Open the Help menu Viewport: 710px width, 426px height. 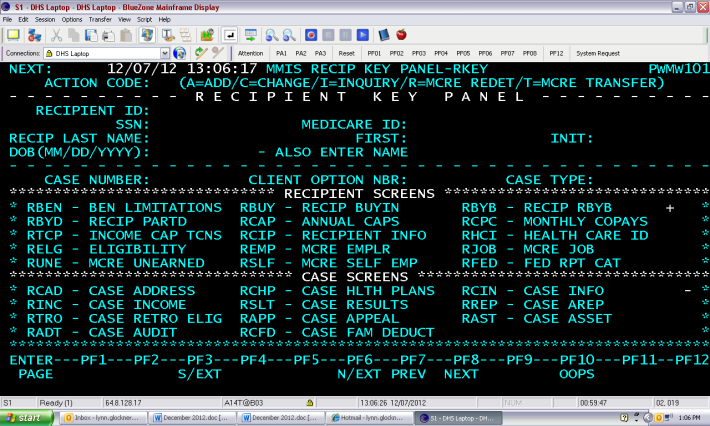click(x=164, y=19)
